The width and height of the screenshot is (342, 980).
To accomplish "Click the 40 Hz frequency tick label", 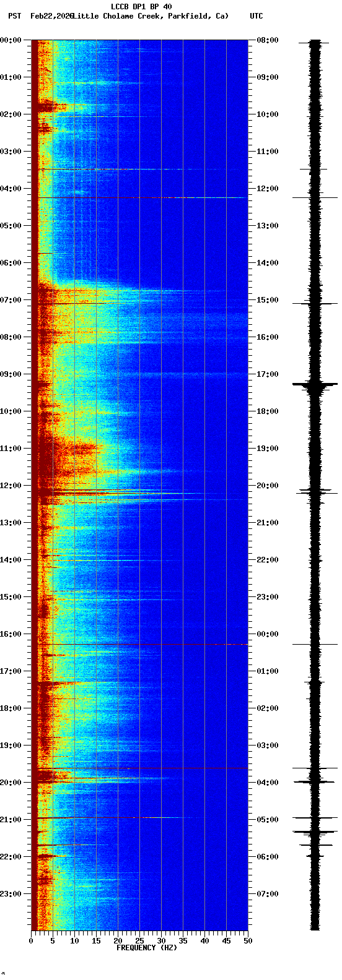I will (x=204, y=941).
